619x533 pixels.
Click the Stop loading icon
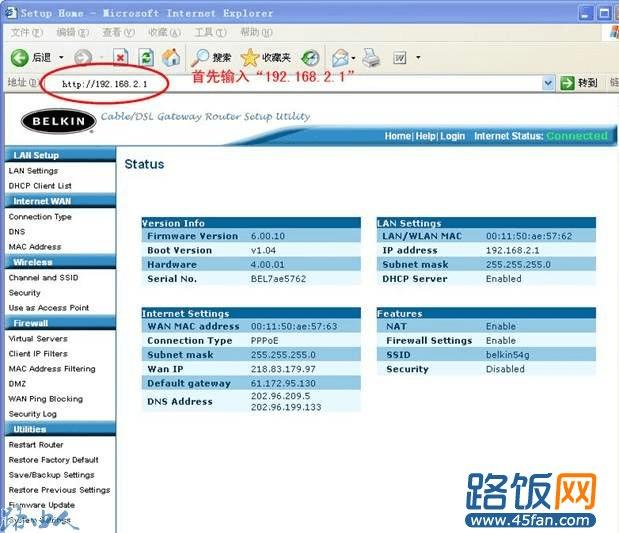click(120, 58)
